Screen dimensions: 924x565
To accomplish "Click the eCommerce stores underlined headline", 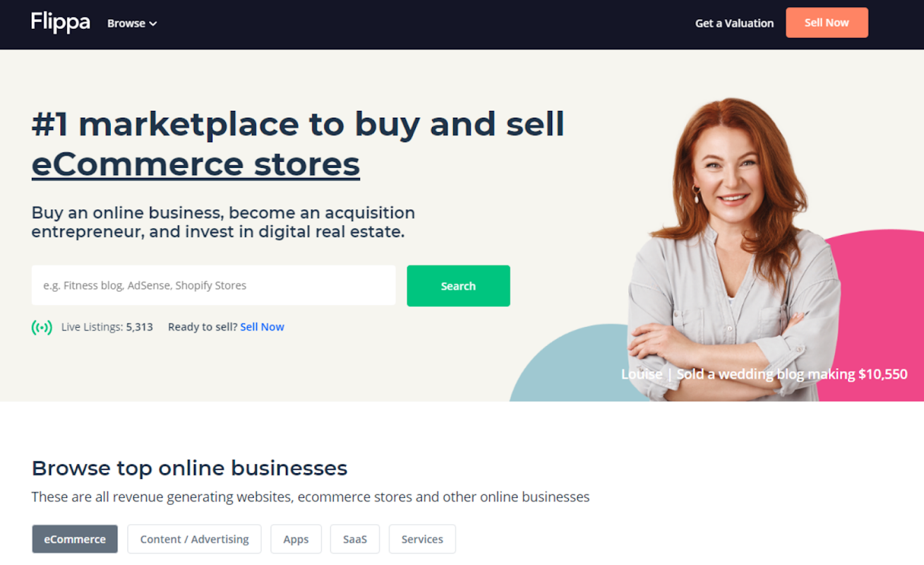I will point(196,164).
